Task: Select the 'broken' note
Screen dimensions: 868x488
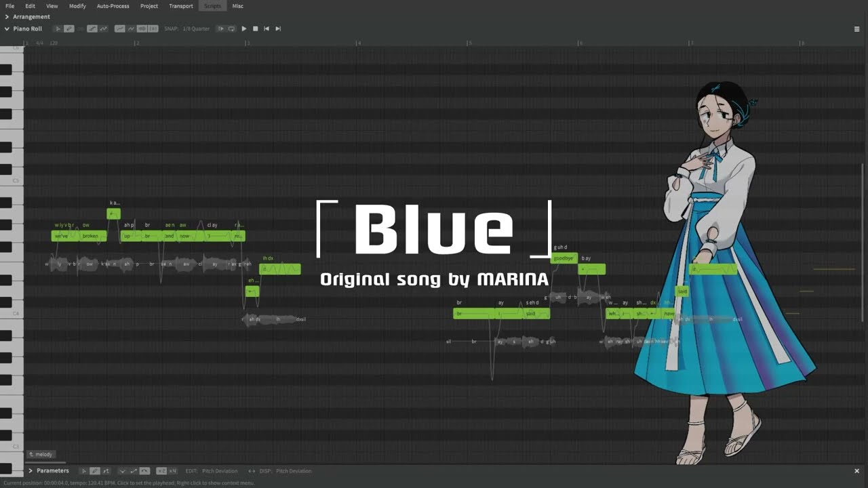Action: [x=93, y=236]
